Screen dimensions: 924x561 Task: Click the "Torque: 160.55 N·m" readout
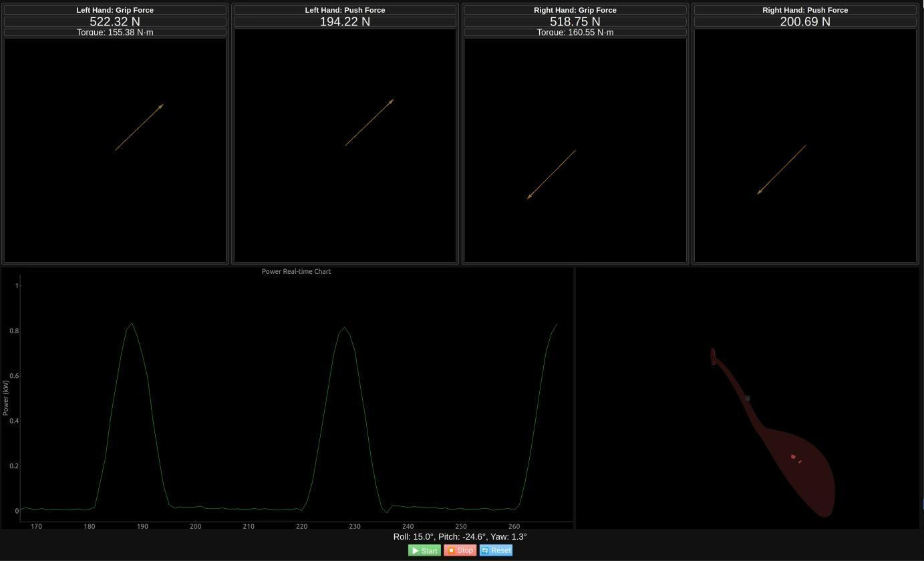point(575,32)
